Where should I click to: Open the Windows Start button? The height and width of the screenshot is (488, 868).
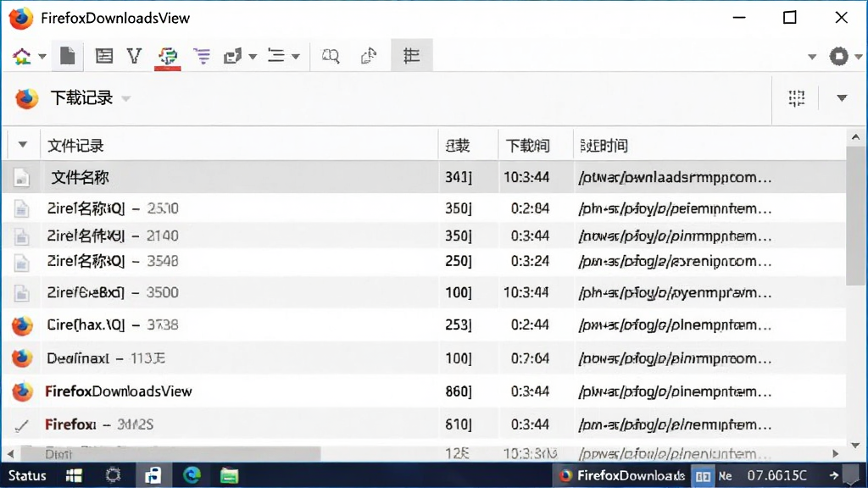pyautogui.click(x=74, y=476)
